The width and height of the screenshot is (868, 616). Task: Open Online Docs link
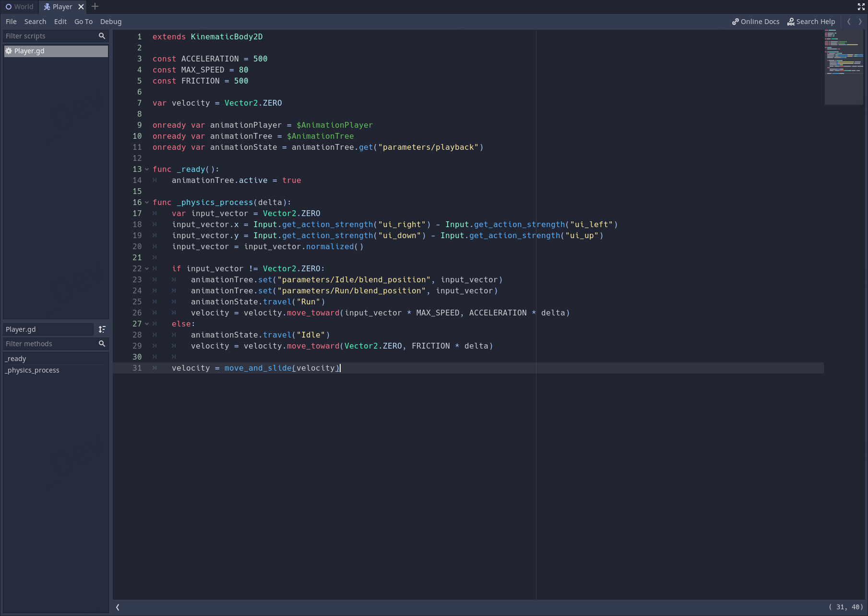pyautogui.click(x=756, y=22)
